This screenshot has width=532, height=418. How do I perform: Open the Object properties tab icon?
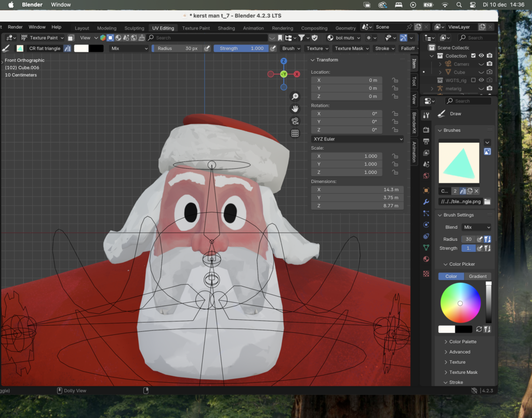pos(426,191)
